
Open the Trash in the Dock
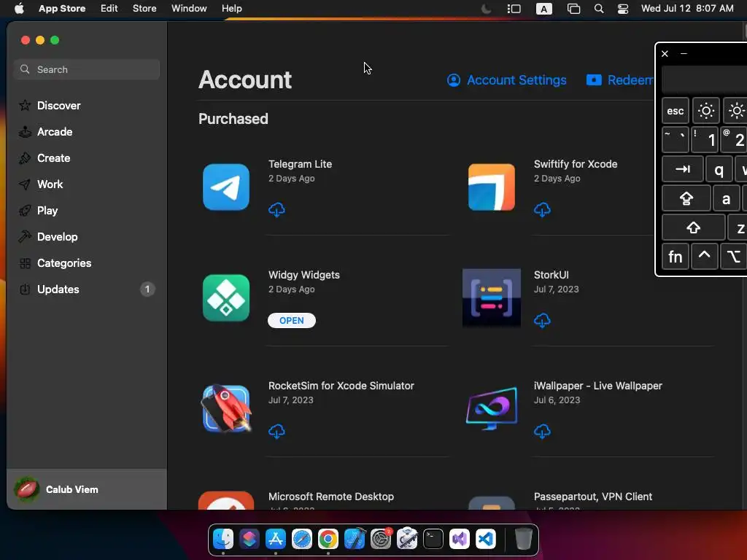[523, 539]
